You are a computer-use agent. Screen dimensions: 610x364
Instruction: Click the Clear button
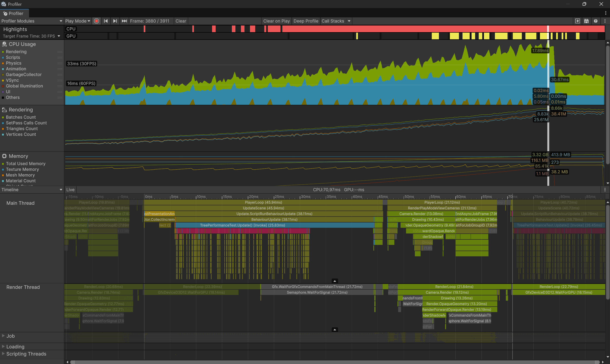click(x=181, y=21)
